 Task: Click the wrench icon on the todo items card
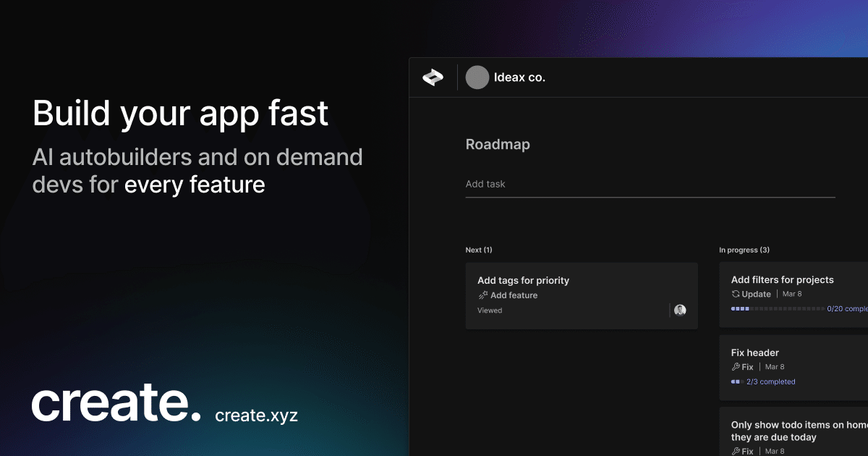tap(736, 451)
